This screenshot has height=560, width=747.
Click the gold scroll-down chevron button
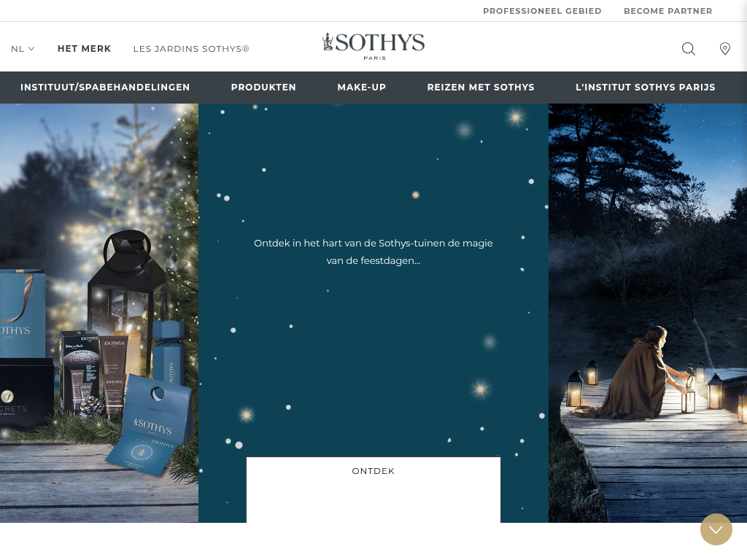pos(716,529)
